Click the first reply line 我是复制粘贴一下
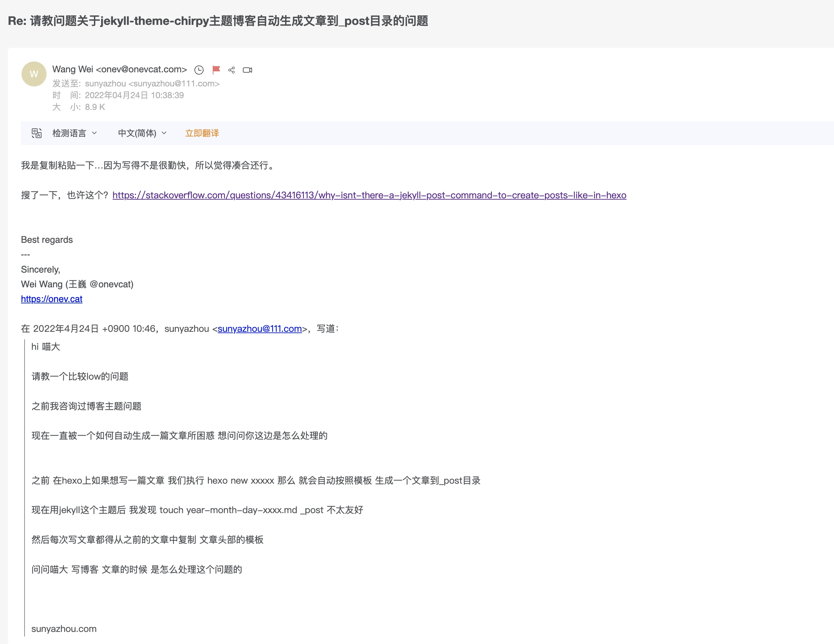834x644 pixels. tap(148, 165)
